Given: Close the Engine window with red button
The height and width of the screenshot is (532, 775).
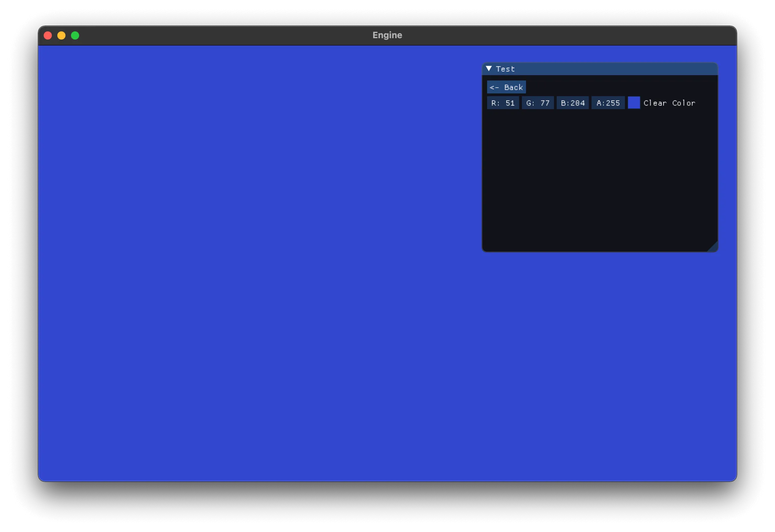Looking at the screenshot, I should pos(48,35).
